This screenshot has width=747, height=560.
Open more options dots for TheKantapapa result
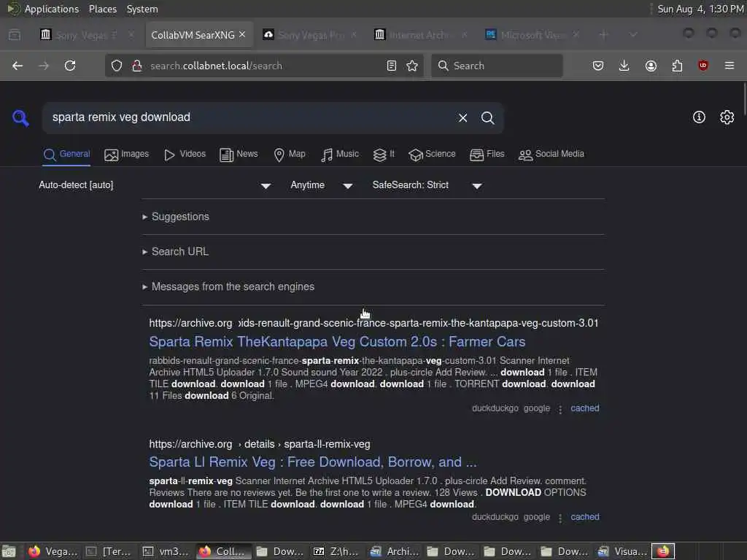click(560, 409)
